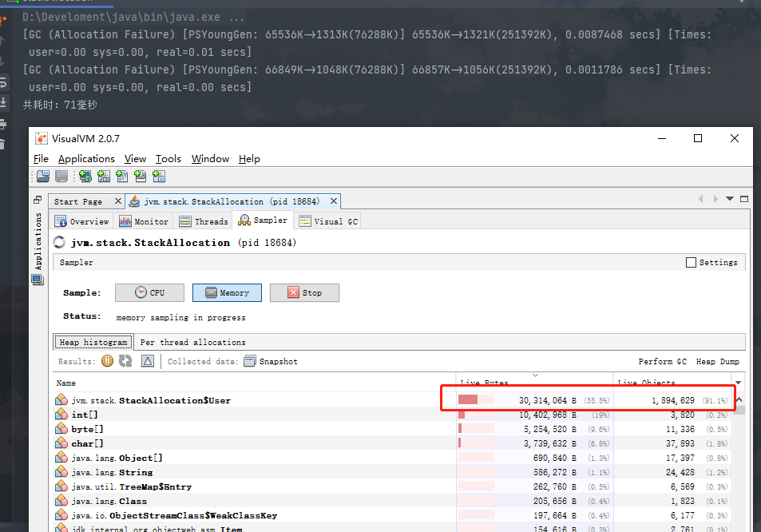Select the java.lang.String row name
The width and height of the screenshot is (761, 532).
click(x=112, y=472)
